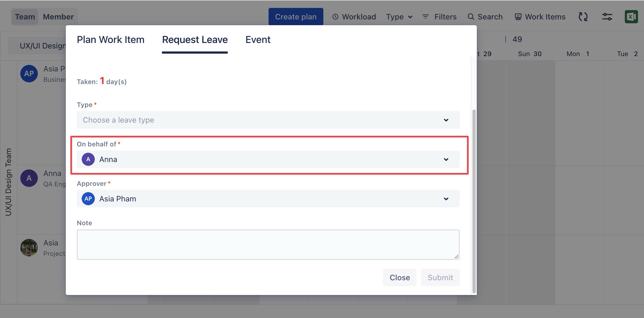Click into the Note text area
The image size is (644, 318).
268,244
